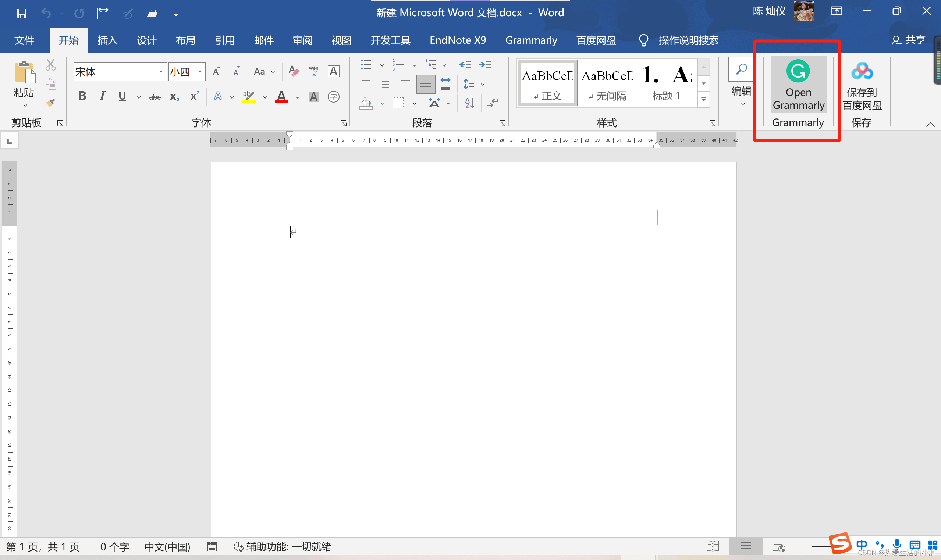Click the 操作说明搜索 search field

(x=689, y=40)
